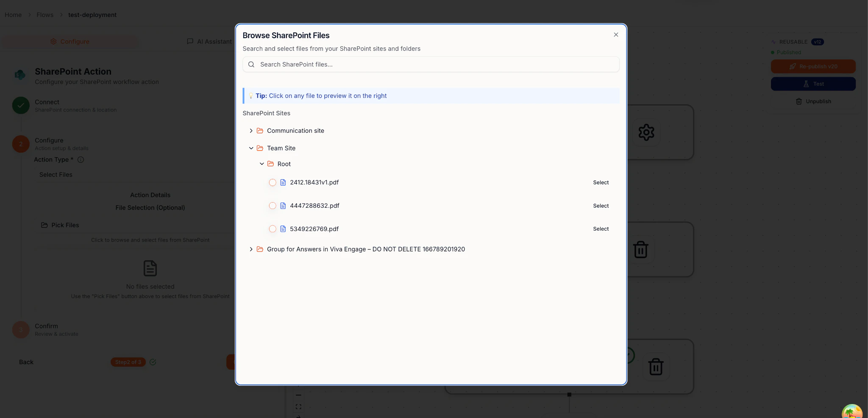Click the Communication site folder icon
868x418 pixels.
260,131
